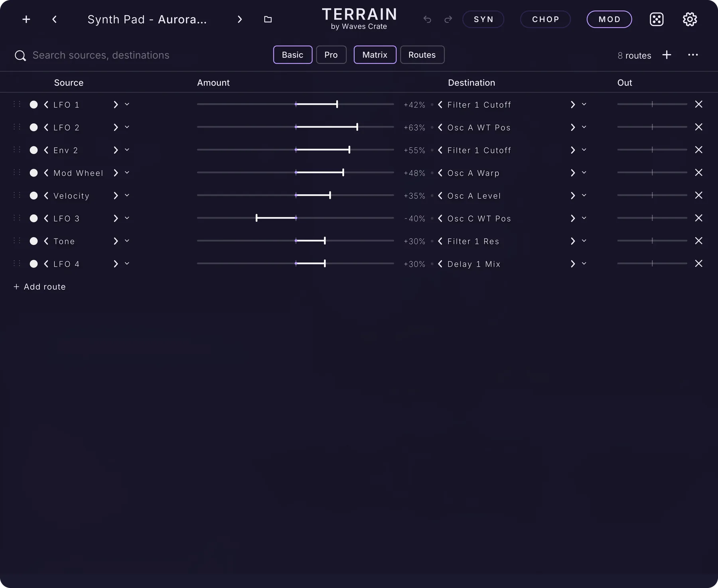Click the redo arrow icon
Image resolution: width=718 pixels, height=588 pixels.
click(448, 19)
